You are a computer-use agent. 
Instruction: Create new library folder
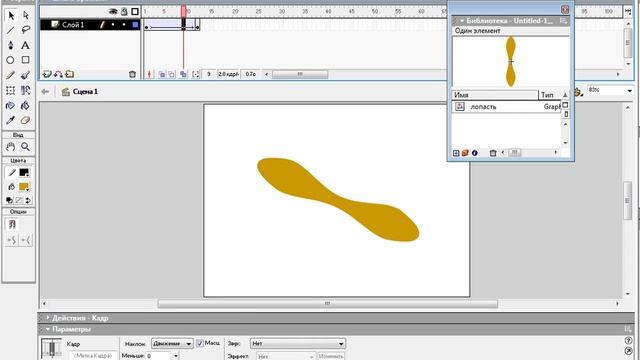click(x=465, y=153)
